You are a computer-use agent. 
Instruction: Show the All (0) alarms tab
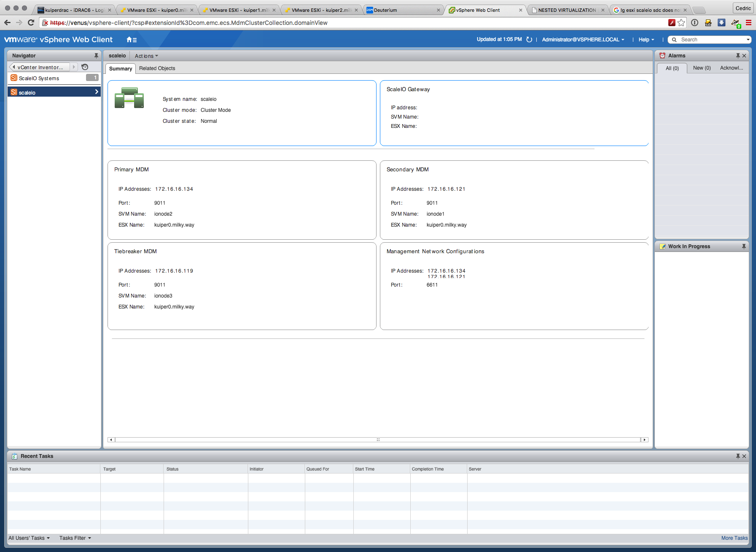(x=672, y=68)
